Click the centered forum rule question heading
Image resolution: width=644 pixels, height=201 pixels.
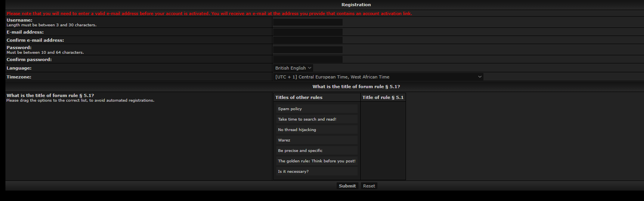pos(356,87)
